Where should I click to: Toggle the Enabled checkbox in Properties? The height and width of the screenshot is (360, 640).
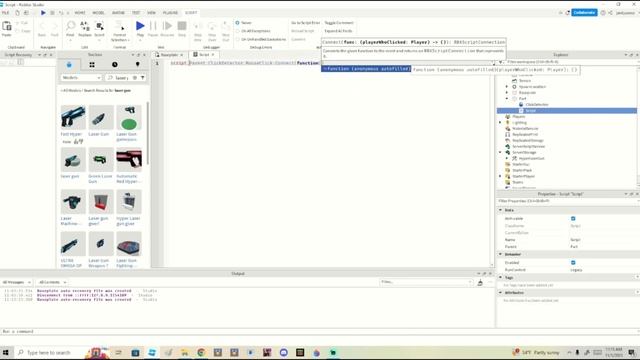[x=573, y=263]
